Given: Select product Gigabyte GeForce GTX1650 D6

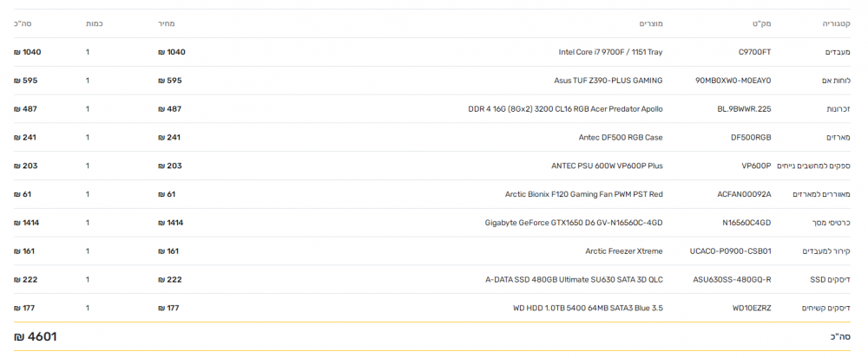Looking at the screenshot, I should [x=574, y=223].
